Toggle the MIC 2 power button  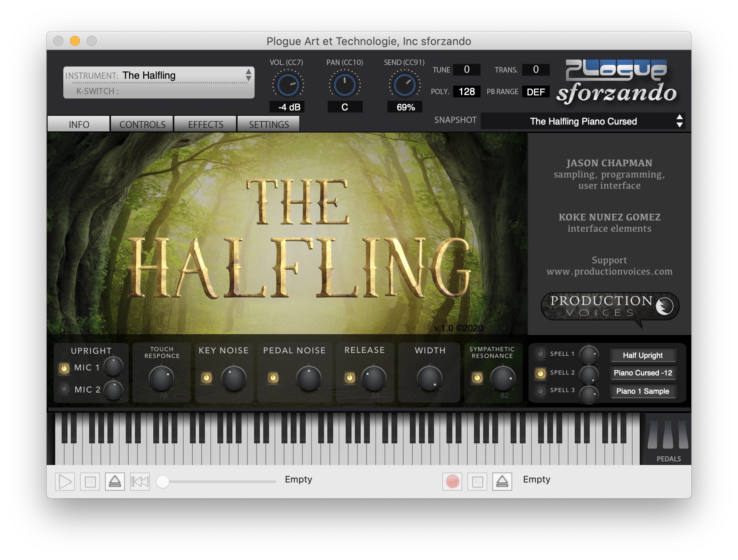pyautogui.click(x=64, y=389)
